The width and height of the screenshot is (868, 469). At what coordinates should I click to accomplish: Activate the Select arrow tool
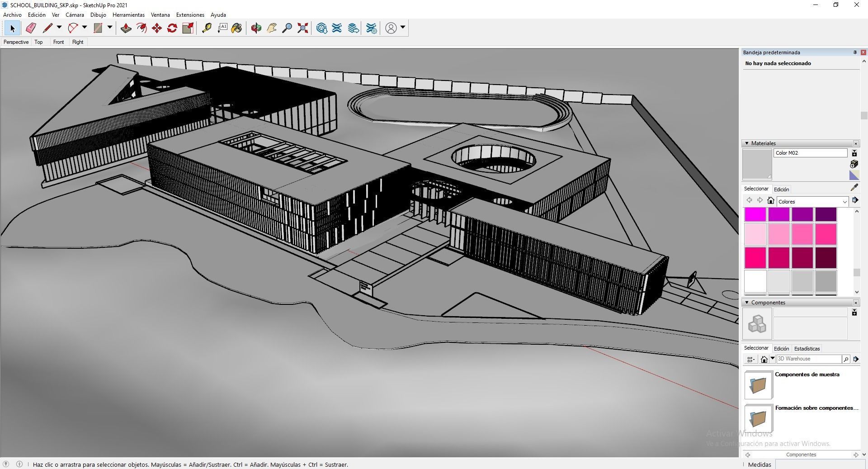pyautogui.click(x=12, y=28)
